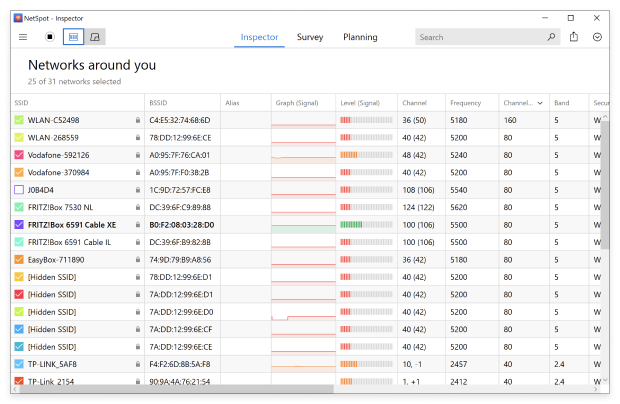Select BSSID 1C:9D:72:57:FC:E8 cell
Viewport: 620px width, 404px height.
(182, 190)
